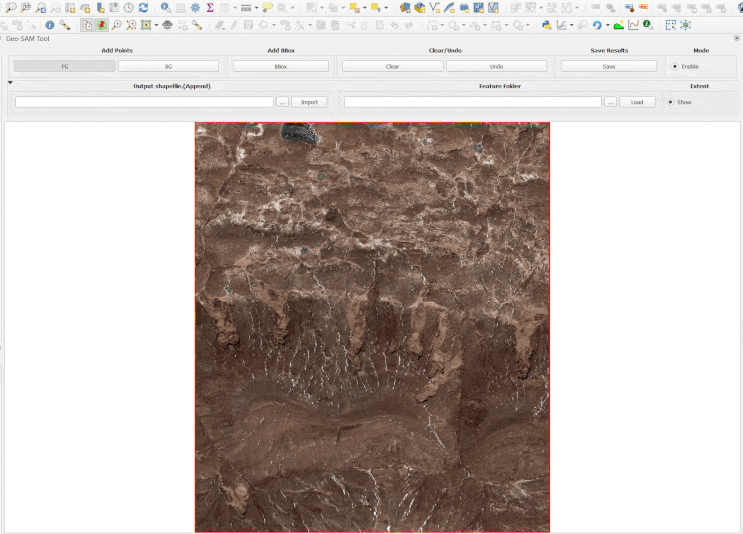Open the Processing Toolbox gear icon

[195, 8]
